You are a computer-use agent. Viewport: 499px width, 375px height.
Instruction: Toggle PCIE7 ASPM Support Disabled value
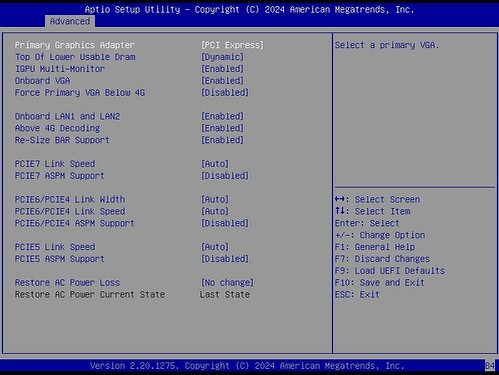[x=225, y=176]
